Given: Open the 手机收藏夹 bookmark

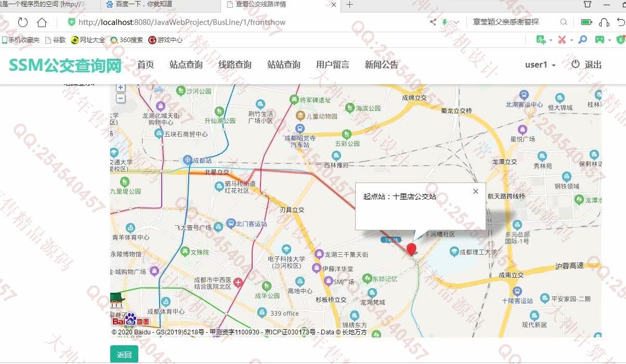Looking at the screenshot, I should tap(21, 40).
